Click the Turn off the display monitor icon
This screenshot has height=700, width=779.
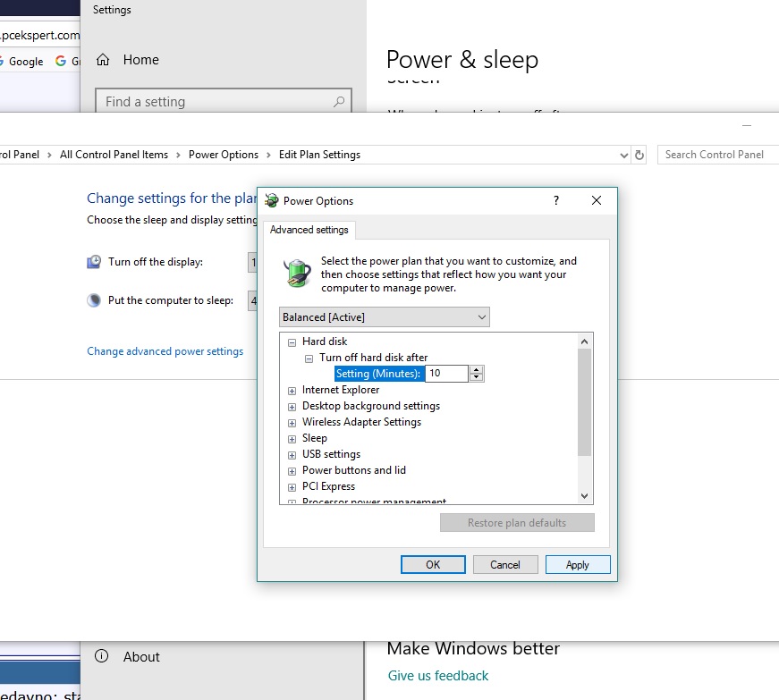coord(94,262)
